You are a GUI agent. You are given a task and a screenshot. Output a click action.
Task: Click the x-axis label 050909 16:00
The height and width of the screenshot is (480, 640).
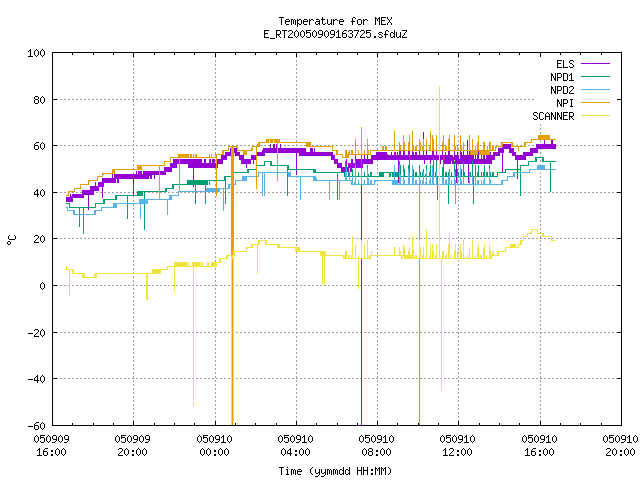[x=51, y=446]
